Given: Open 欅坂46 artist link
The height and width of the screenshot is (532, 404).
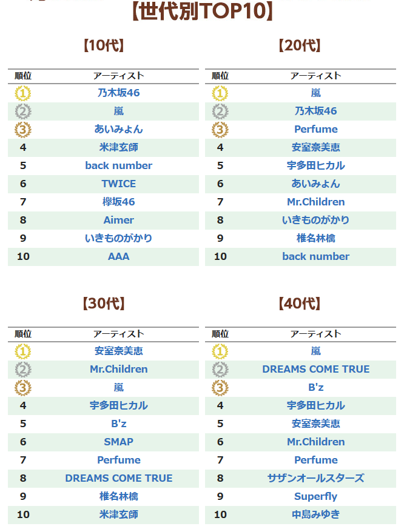Looking at the screenshot, I should [x=118, y=202].
